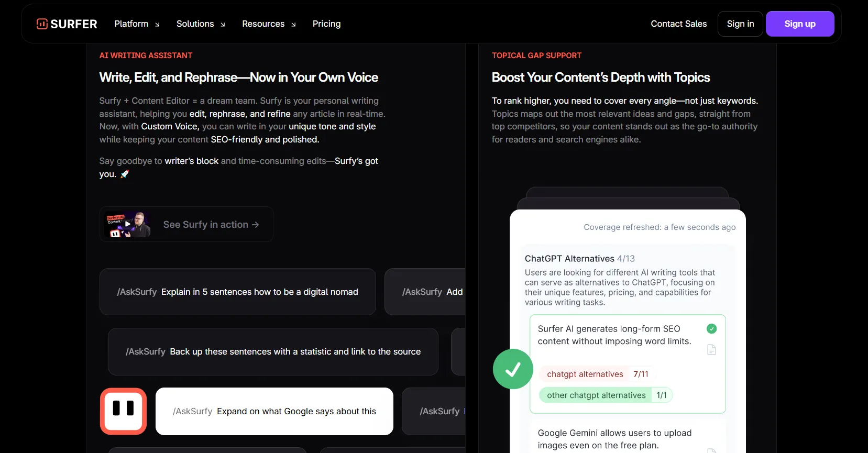The width and height of the screenshot is (868, 453).
Task: Open the Surfer logo homepage link
Action: (x=67, y=24)
